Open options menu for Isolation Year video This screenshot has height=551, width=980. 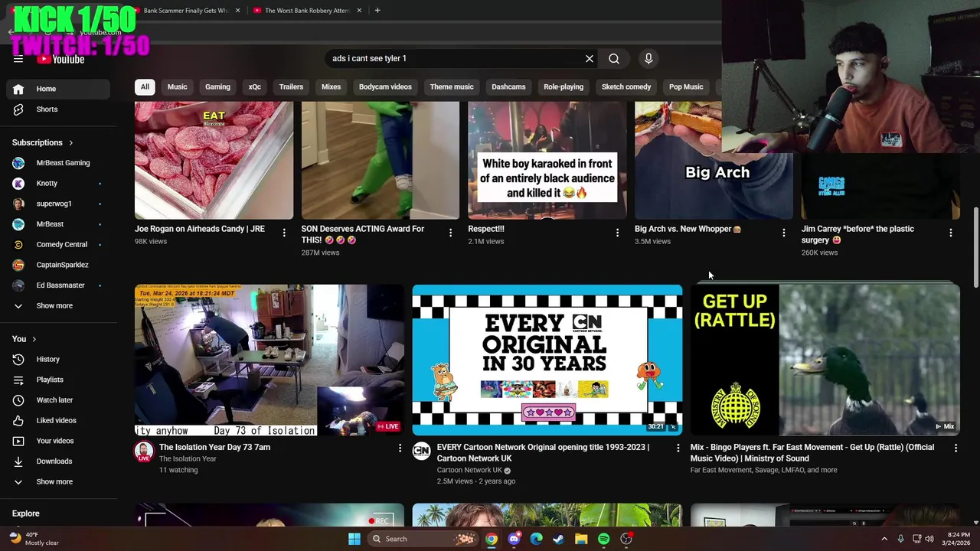click(400, 448)
